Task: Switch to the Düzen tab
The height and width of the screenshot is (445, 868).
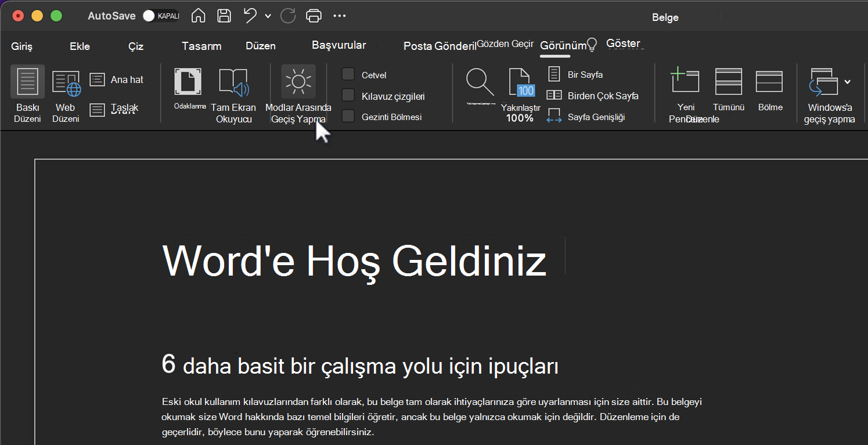Action: [x=261, y=46]
